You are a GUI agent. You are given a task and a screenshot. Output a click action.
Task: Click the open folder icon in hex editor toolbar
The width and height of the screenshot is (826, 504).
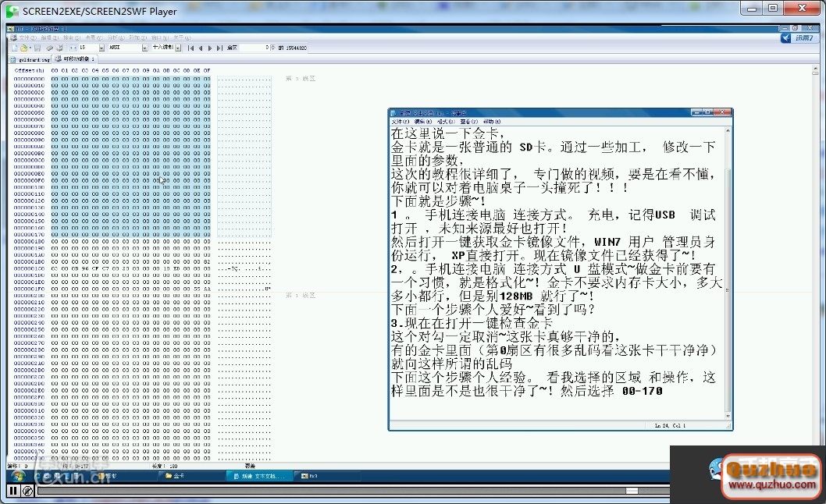24,48
